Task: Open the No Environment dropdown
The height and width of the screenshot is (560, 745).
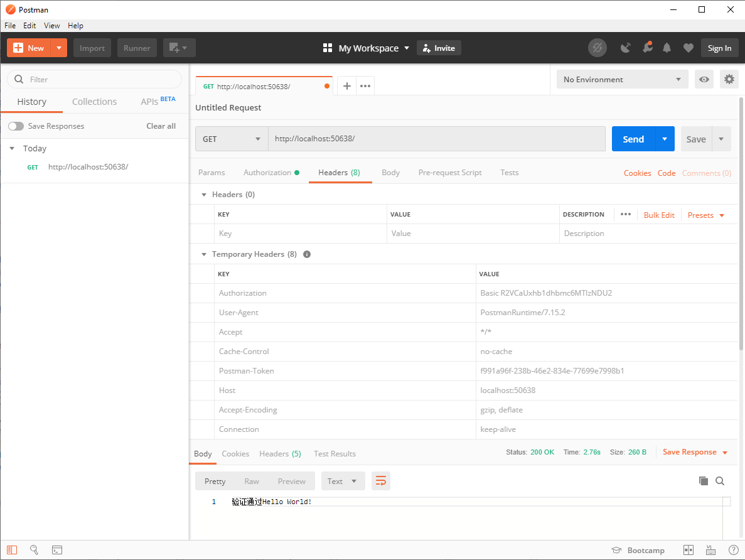Action: coord(622,80)
